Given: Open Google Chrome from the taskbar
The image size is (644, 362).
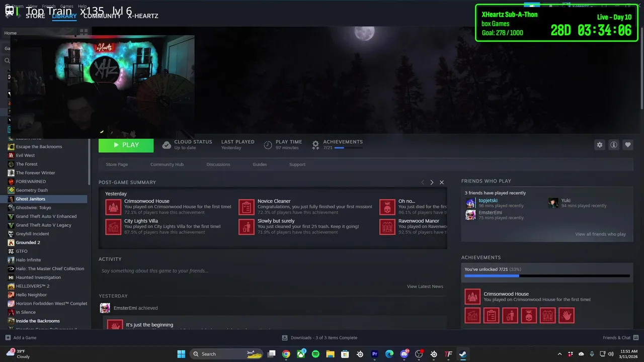Looking at the screenshot, I should coord(286,354).
